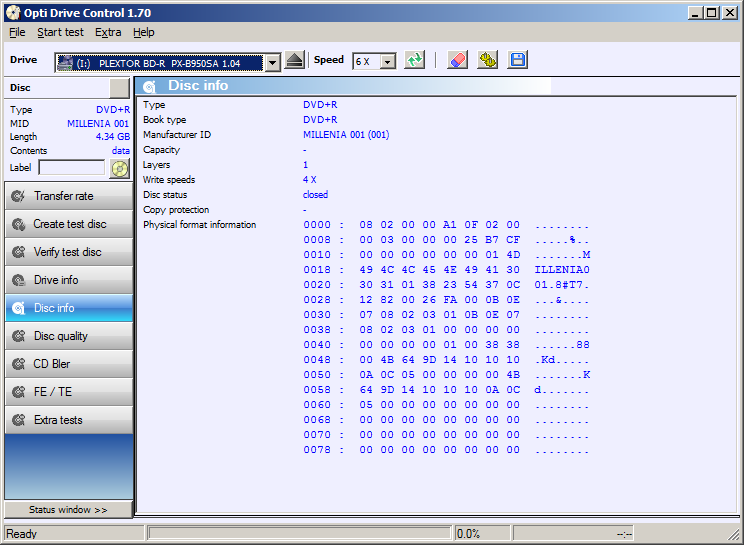Click the FE / TE icon
This screenshot has width=744, height=545.
coord(19,392)
